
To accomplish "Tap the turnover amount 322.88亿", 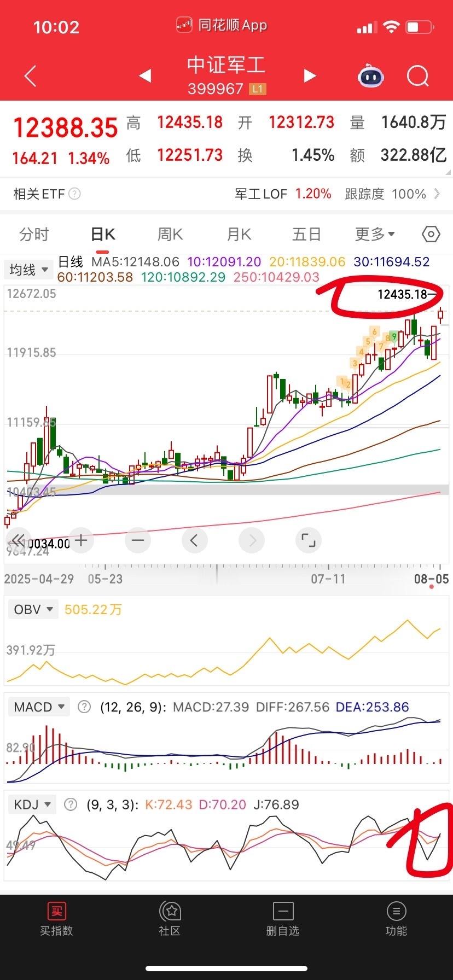I will pos(414,155).
